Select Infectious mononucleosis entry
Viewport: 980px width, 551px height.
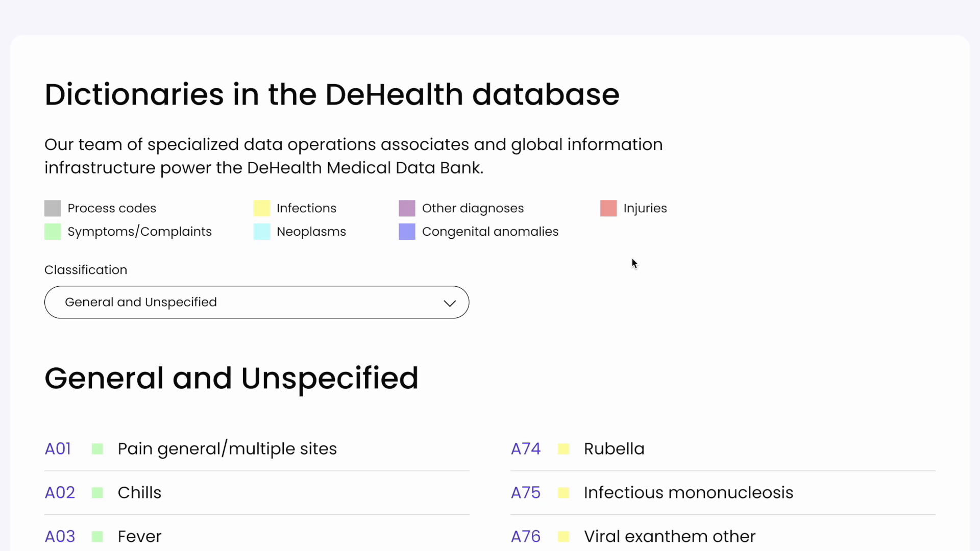point(689,493)
